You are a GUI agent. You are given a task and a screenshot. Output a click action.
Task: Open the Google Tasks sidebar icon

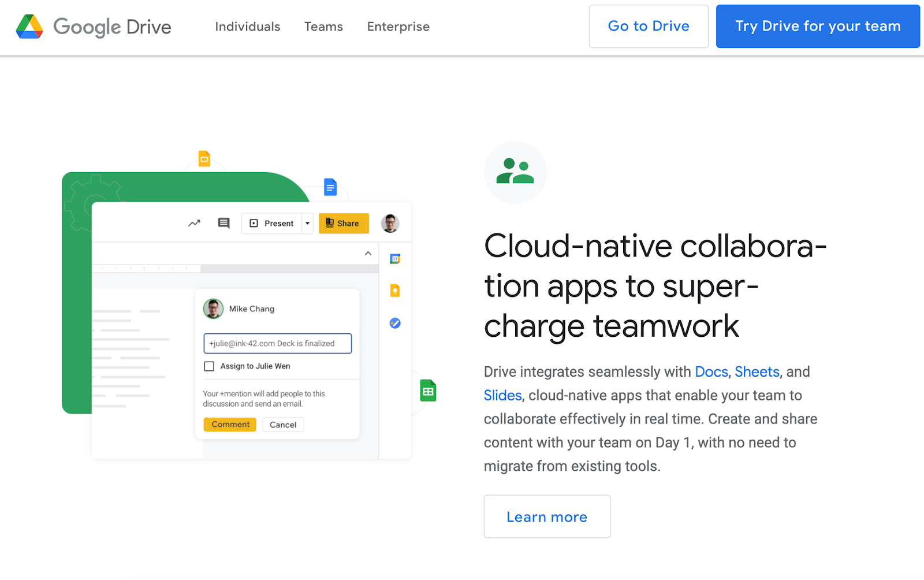(x=395, y=323)
